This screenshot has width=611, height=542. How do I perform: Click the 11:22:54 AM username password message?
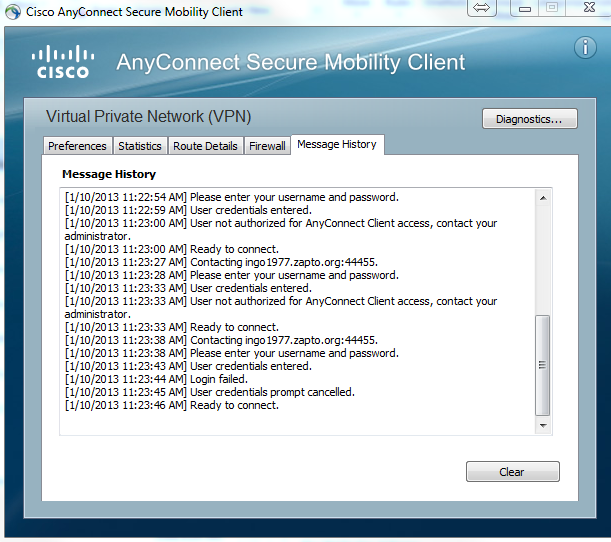(231, 197)
